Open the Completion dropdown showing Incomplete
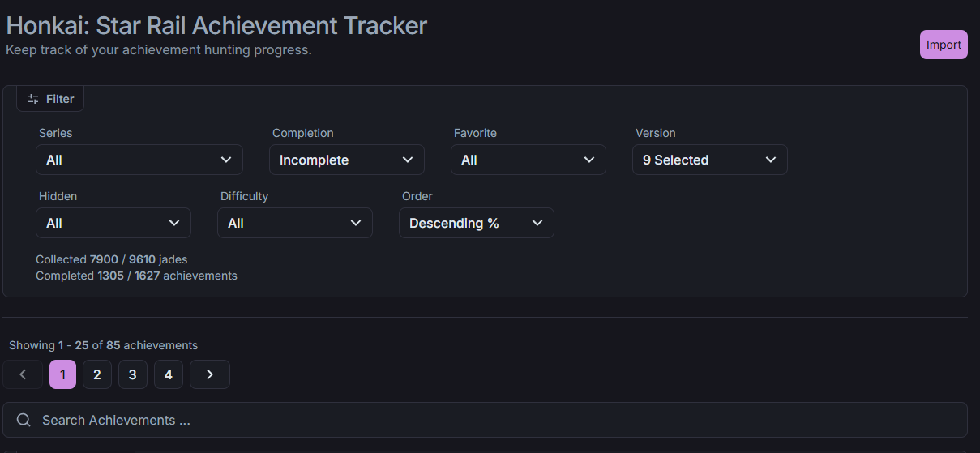 coord(347,160)
